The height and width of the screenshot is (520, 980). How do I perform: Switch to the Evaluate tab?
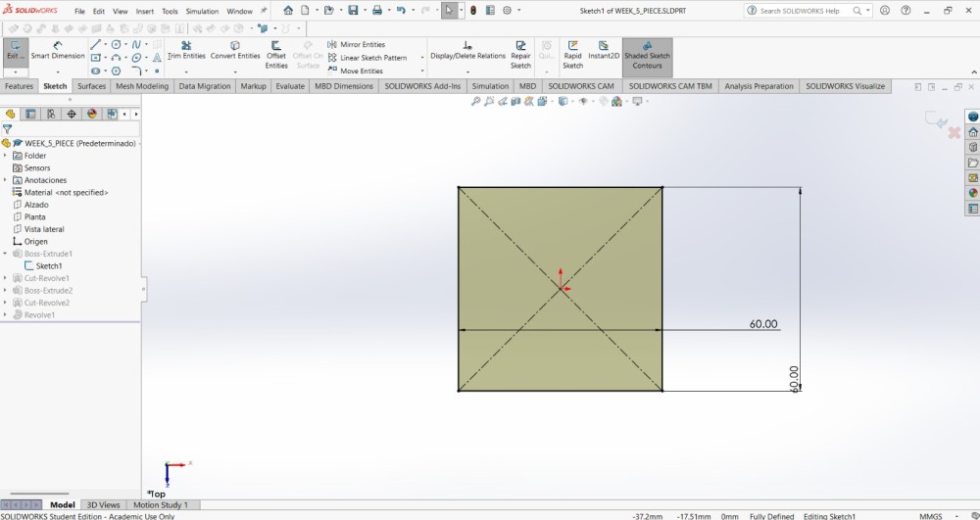[x=290, y=86]
